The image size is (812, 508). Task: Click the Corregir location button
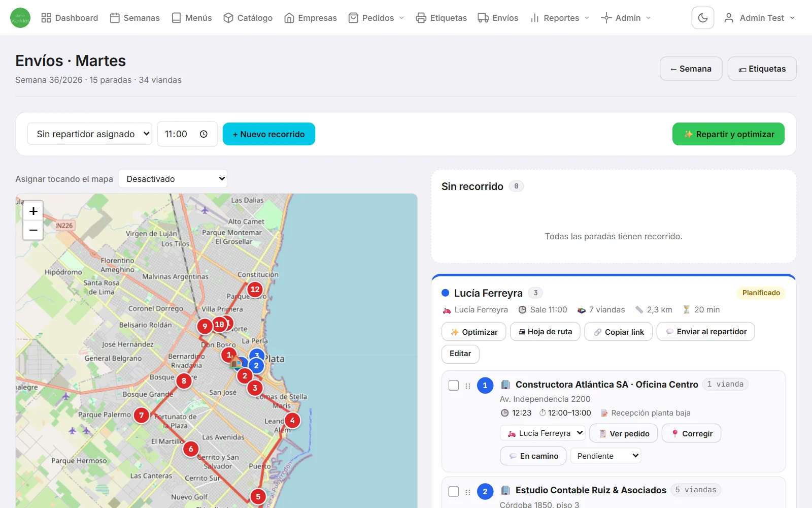692,433
